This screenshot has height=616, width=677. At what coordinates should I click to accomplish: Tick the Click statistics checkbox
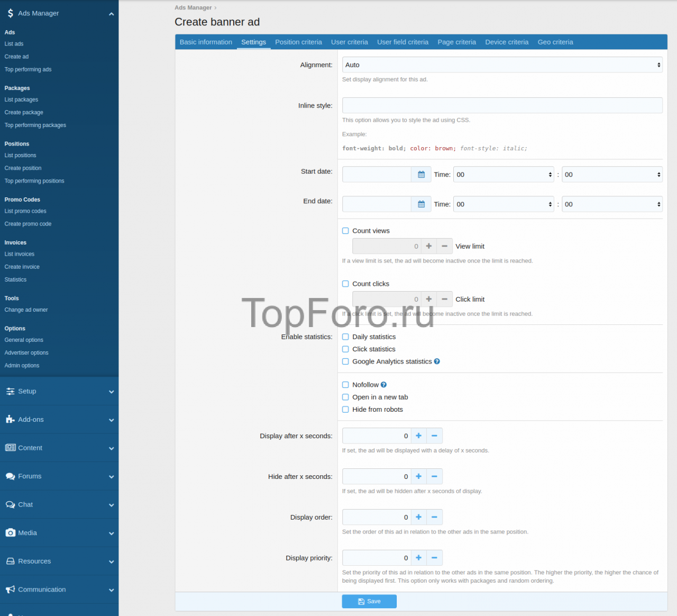point(345,349)
